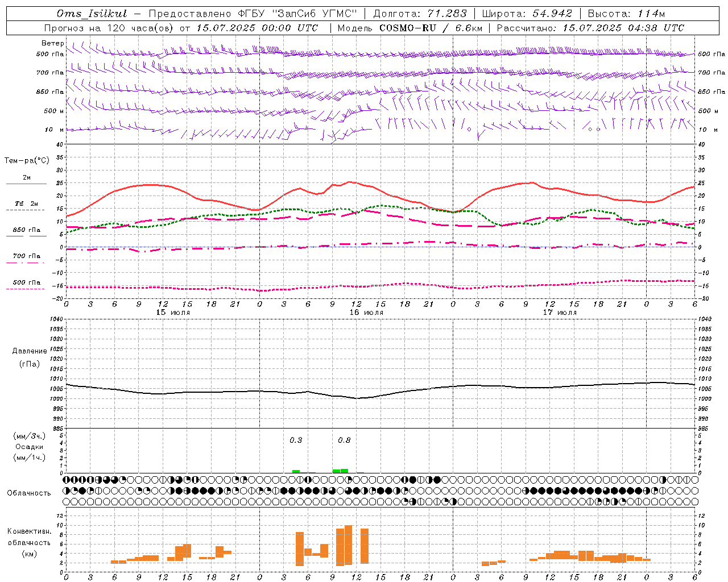Select the 10 м wind level label on left

(54, 130)
